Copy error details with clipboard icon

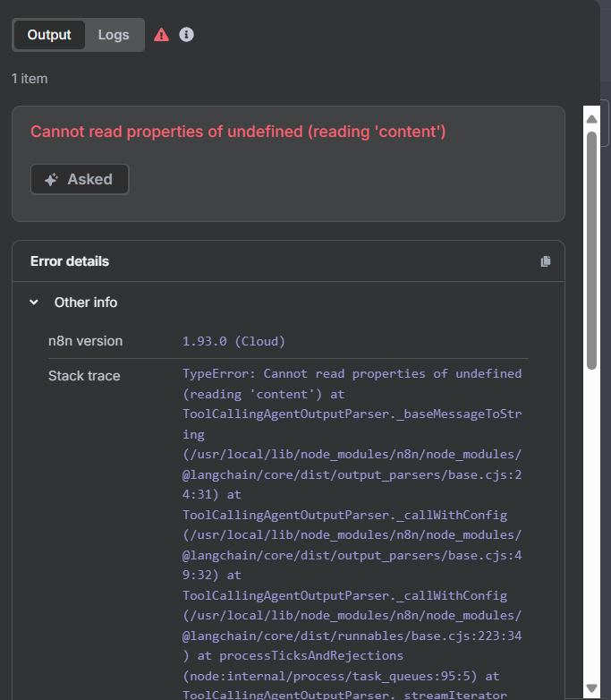[546, 261]
